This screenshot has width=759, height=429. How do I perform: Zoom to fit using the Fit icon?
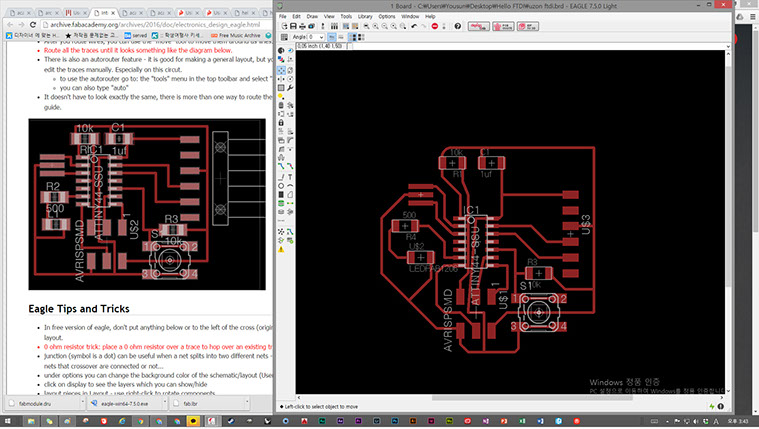[x=366, y=26]
